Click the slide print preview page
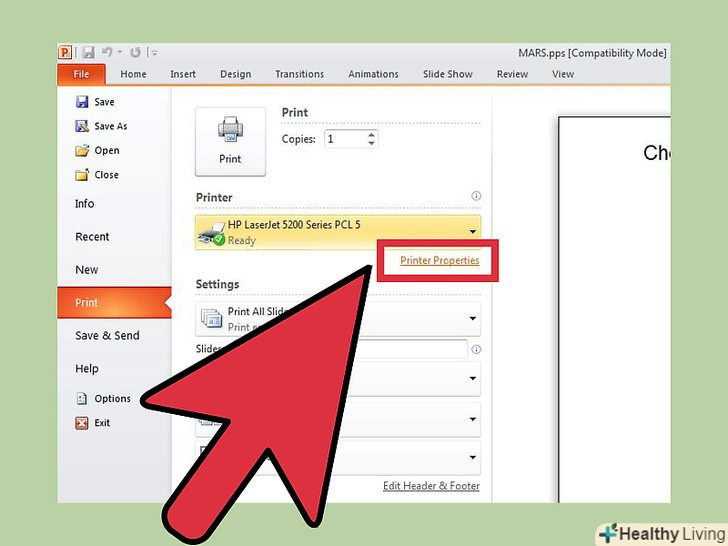The width and height of the screenshot is (728, 546). 614,309
